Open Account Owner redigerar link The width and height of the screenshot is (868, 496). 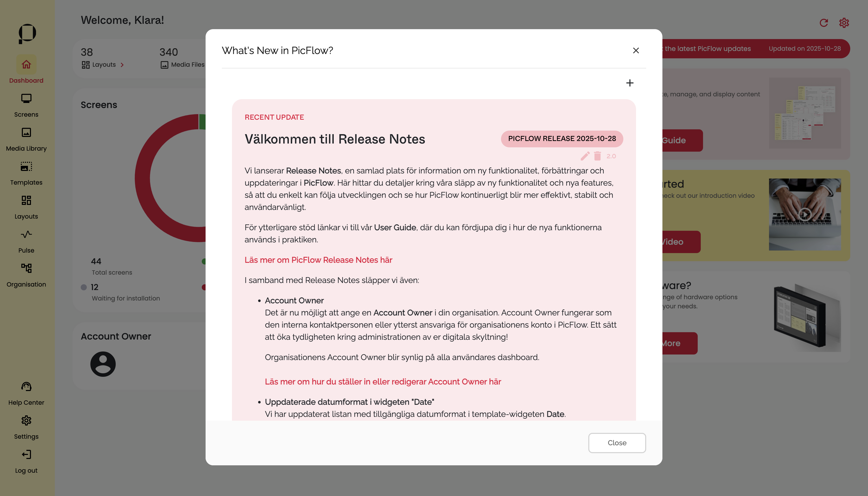coord(382,382)
